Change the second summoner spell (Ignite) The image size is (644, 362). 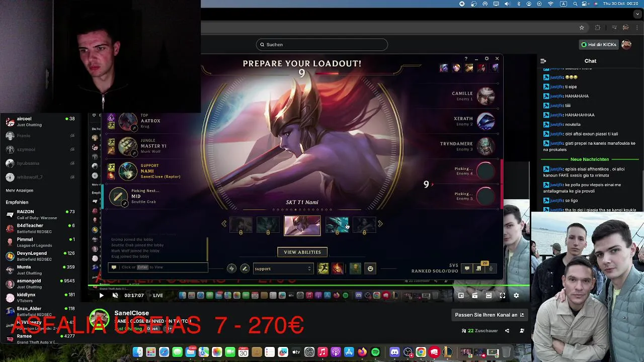337,268
